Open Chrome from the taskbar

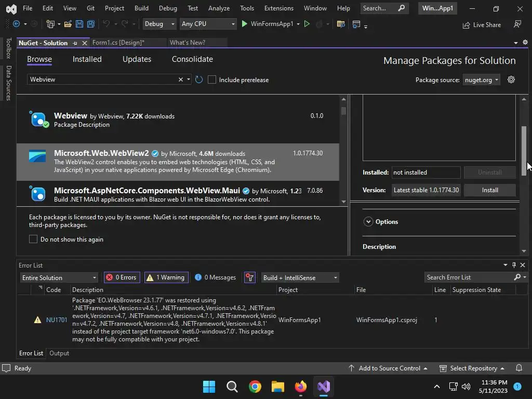pos(255,387)
